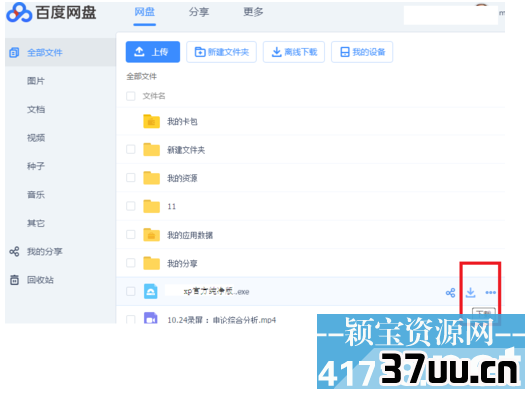Select 全部文件 in the sidebar
This screenshot has width=530, height=394.
[x=60, y=52]
